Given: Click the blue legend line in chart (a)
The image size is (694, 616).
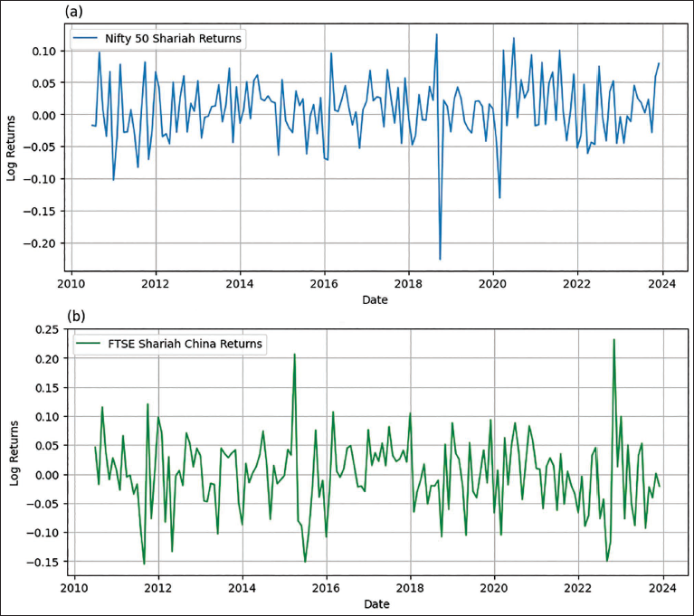Looking at the screenshot, I should point(85,38).
